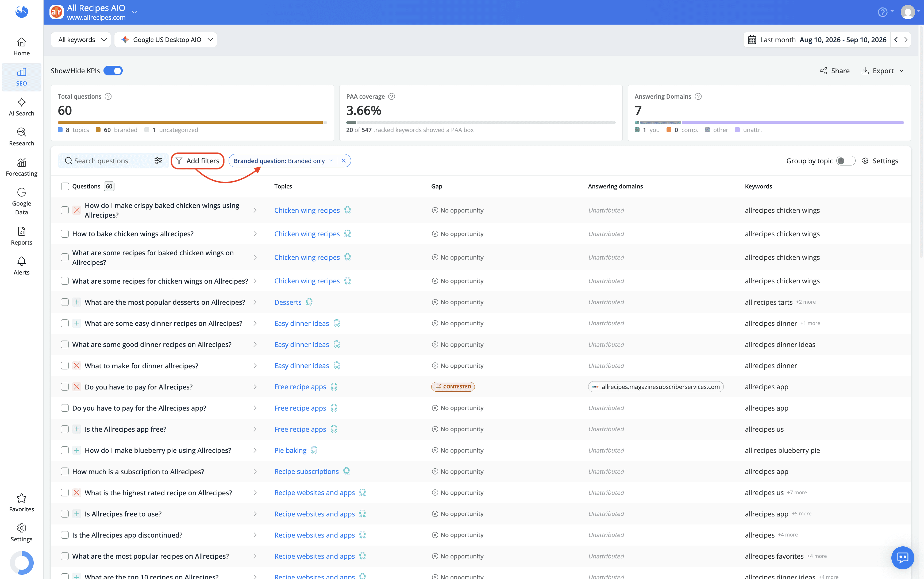Open the Google Data sidebar section

pyautogui.click(x=21, y=202)
